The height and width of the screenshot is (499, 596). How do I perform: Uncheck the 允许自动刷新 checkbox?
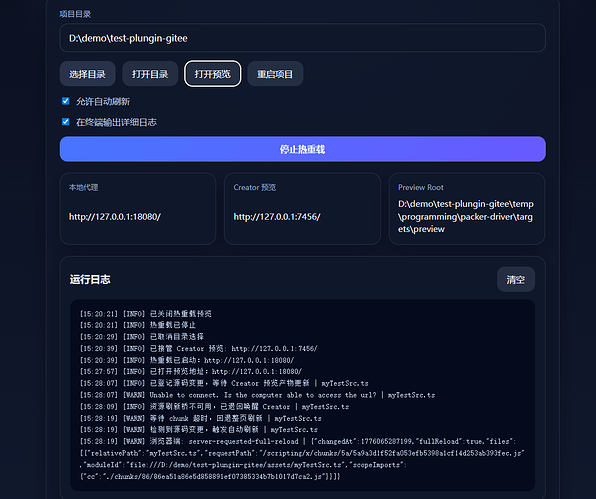pyautogui.click(x=66, y=101)
